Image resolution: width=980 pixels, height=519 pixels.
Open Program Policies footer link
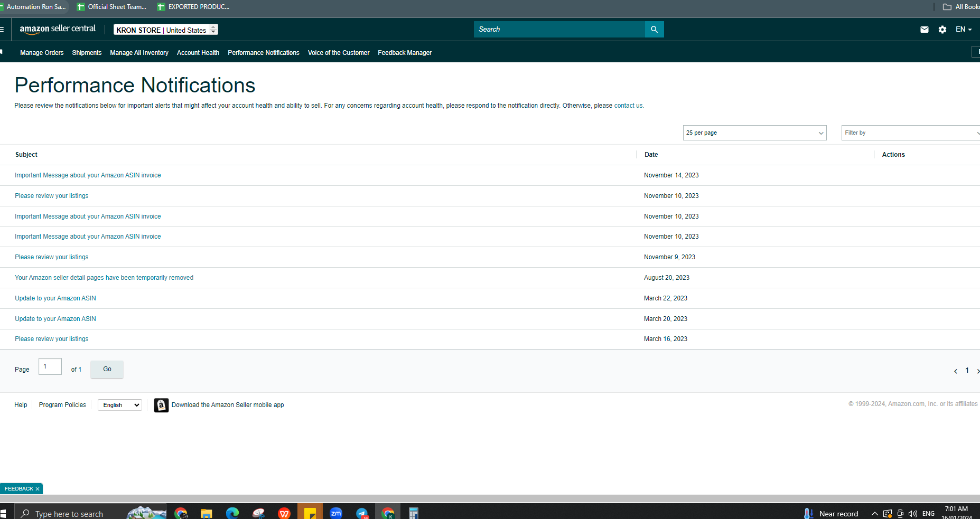tap(62, 405)
